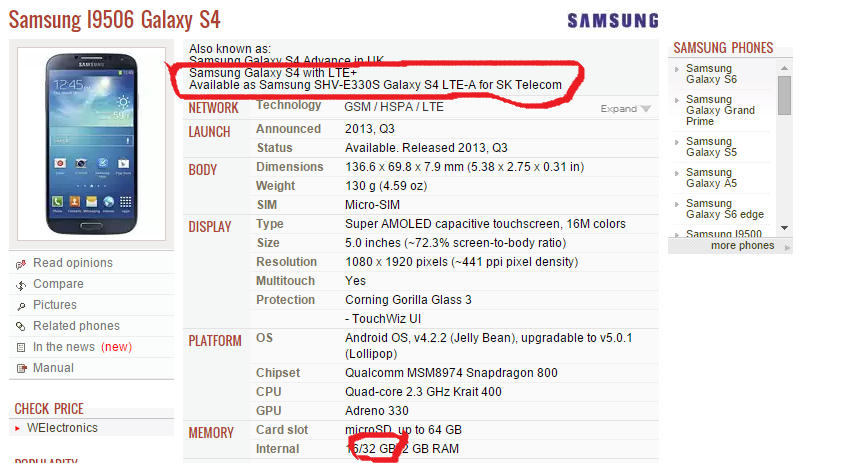This screenshot has height=463, width=850.
Task: Click the Manual icon
Action: [x=21, y=369]
